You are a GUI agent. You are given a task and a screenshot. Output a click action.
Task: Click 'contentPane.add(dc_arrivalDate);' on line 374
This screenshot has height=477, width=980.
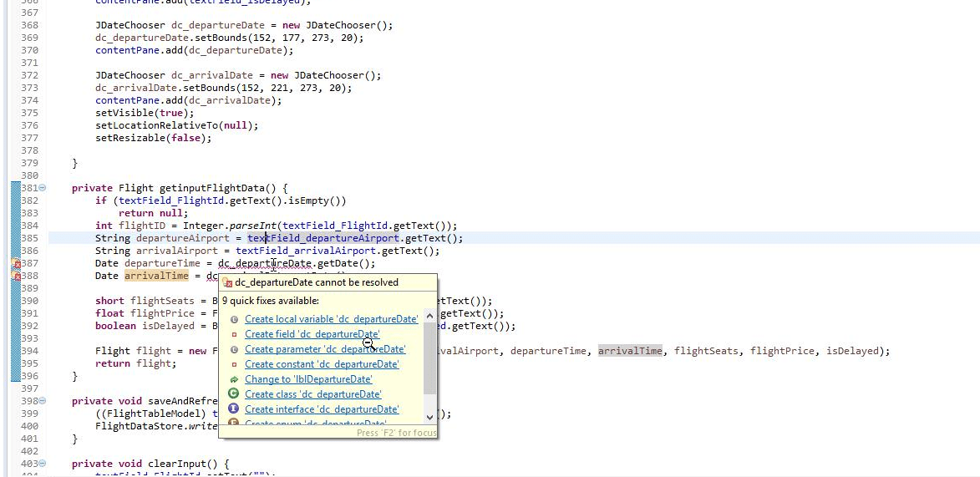pos(189,100)
